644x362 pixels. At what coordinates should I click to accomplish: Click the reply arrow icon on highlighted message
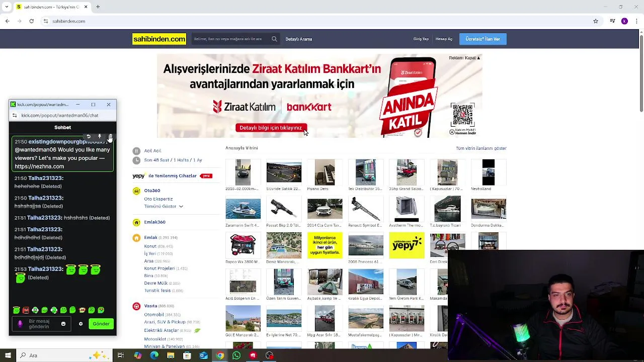(x=89, y=136)
